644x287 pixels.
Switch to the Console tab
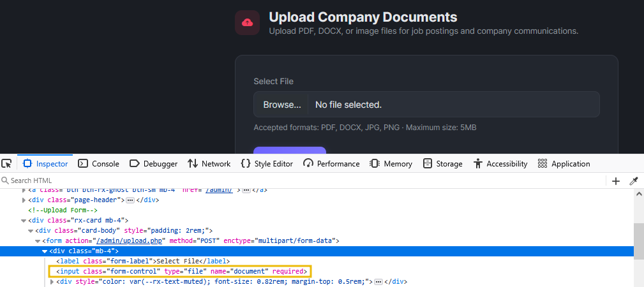coord(98,164)
